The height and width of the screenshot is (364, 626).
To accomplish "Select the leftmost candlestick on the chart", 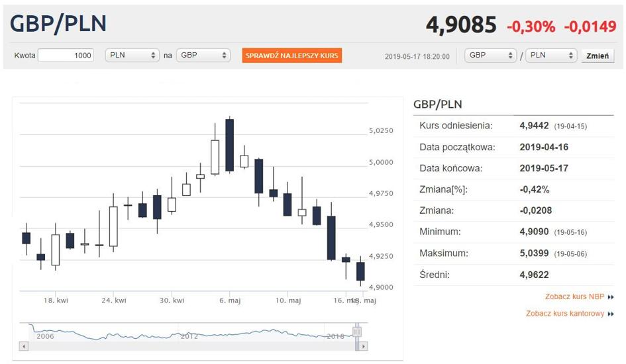I will (26, 238).
